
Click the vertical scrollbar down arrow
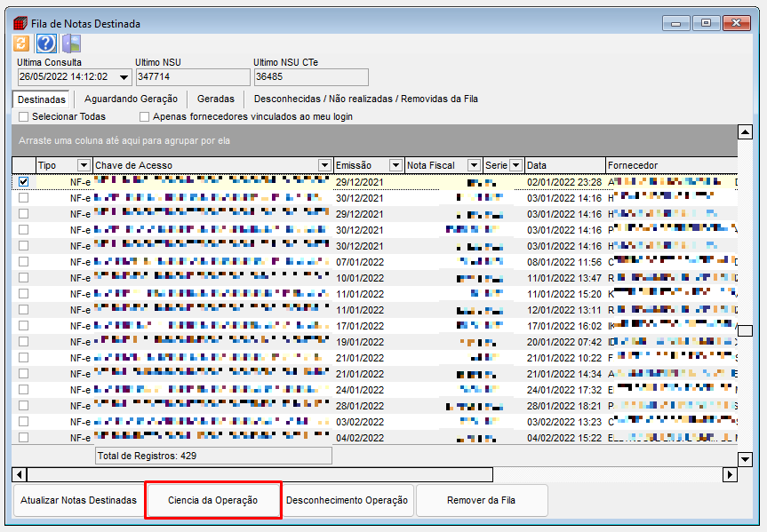tap(745, 459)
